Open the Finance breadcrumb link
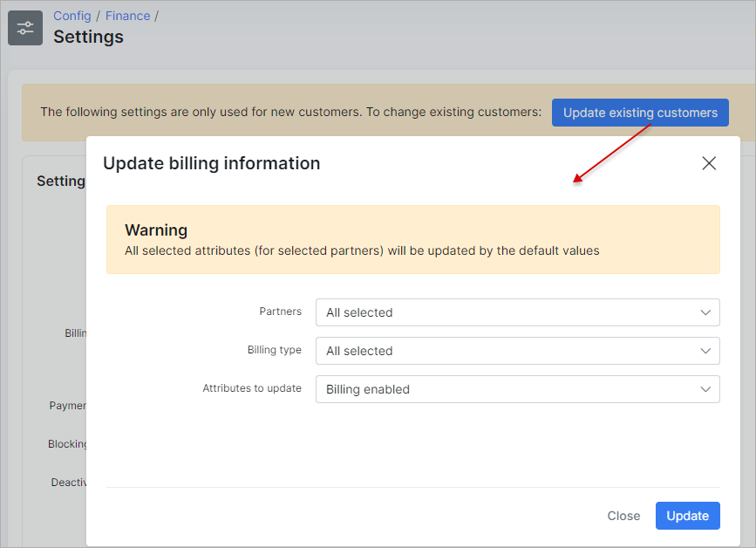This screenshot has height=548, width=756. click(x=127, y=16)
